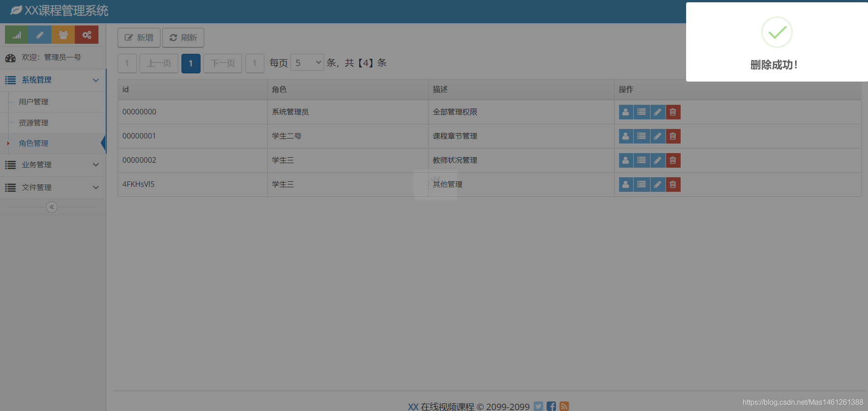Delete the 系统管理员 role

[673, 112]
